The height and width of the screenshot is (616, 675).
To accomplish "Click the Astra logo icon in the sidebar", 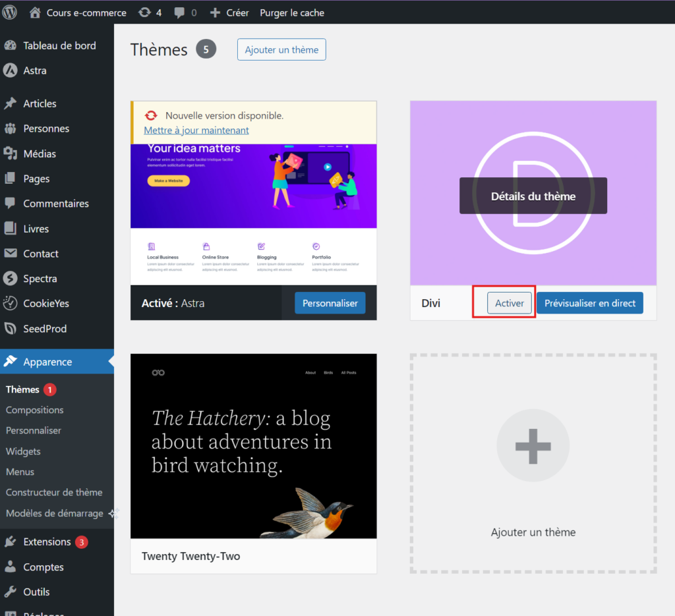I will (11, 70).
